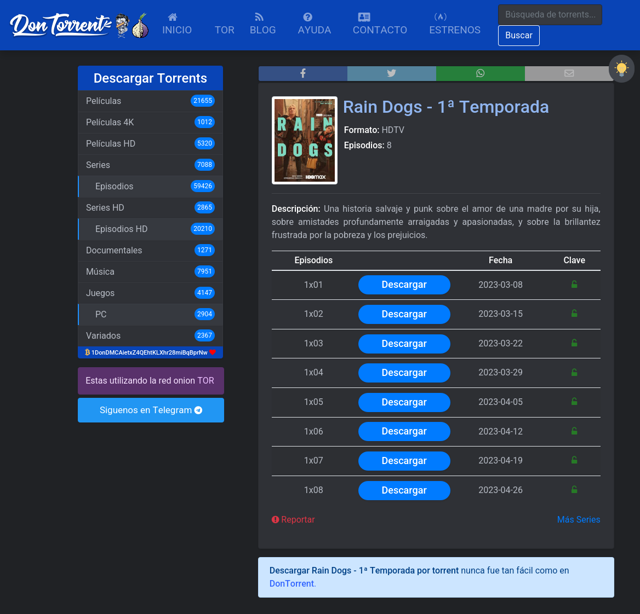Click the Más Series link
The height and width of the screenshot is (614, 640).
pos(578,520)
